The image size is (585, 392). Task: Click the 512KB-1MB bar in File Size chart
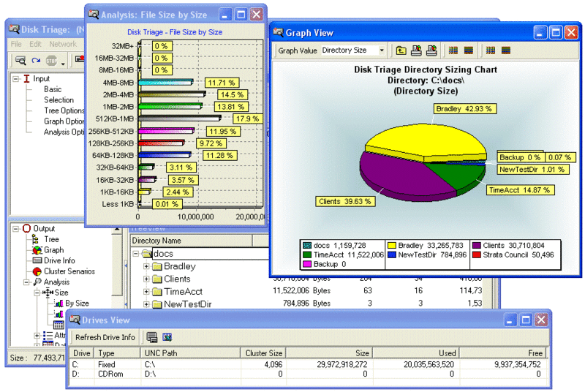pos(179,118)
